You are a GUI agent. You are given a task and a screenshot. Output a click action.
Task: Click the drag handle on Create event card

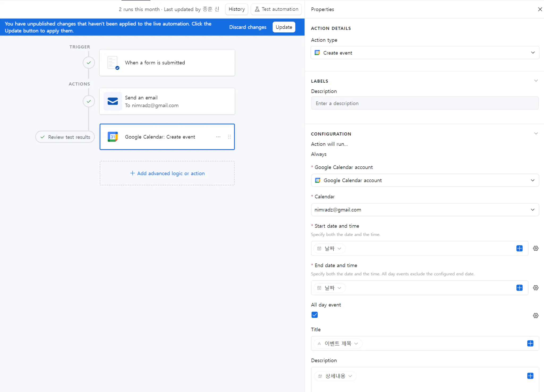(229, 137)
